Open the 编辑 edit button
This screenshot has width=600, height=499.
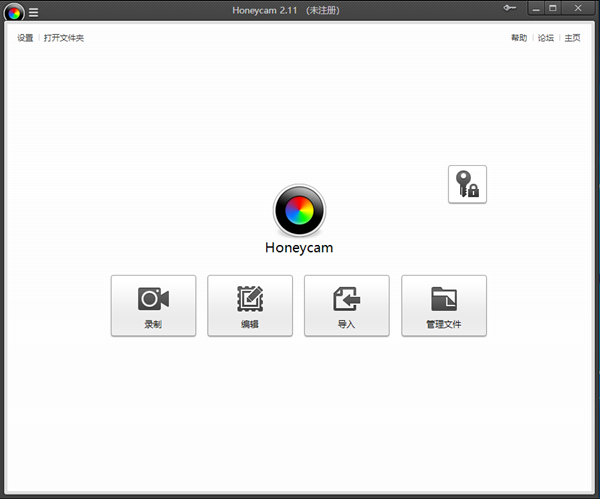tap(250, 306)
